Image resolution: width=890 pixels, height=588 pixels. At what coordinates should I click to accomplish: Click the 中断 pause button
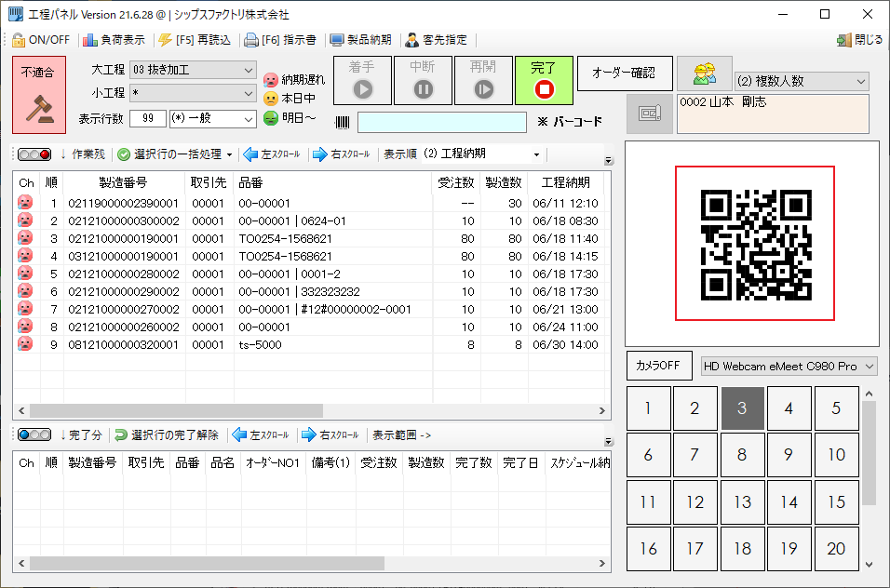[423, 81]
